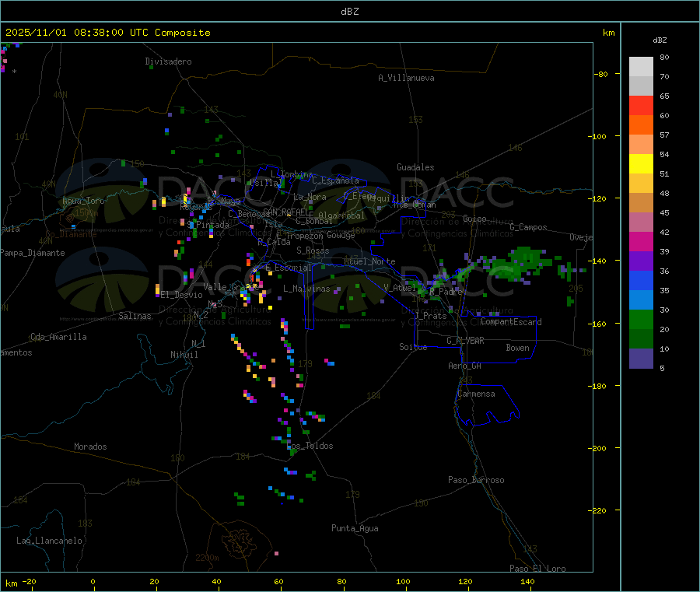The height and width of the screenshot is (592, 700).
Task: Click the large green radar echo near Oveja
Action: (520, 264)
